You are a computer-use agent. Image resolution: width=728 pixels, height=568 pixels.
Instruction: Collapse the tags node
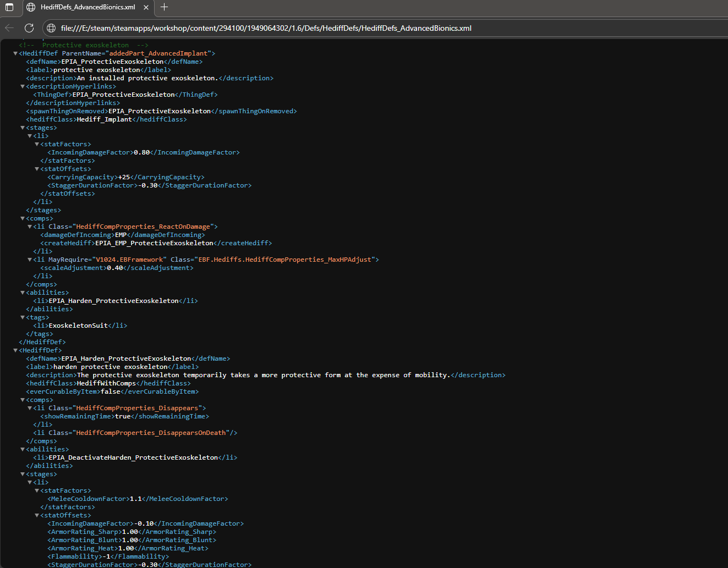pyautogui.click(x=23, y=317)
